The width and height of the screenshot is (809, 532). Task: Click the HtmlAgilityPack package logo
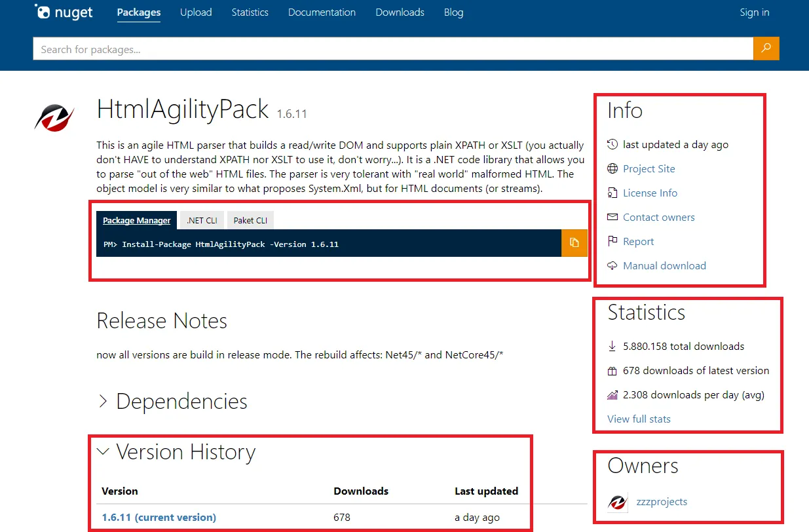click(x=54, y=118)
